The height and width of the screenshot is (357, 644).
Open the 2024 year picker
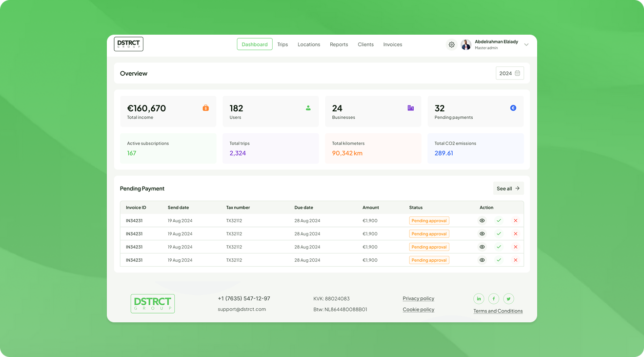(509, 73)
